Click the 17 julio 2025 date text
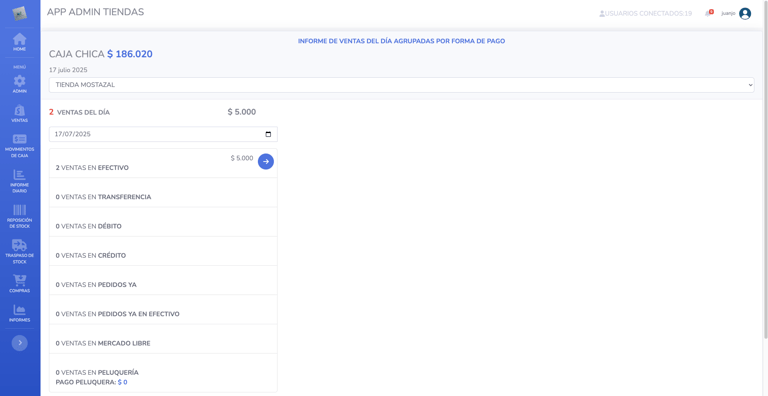Image resolution: width=768 pixels, height=396 pixels. (68, 70)
